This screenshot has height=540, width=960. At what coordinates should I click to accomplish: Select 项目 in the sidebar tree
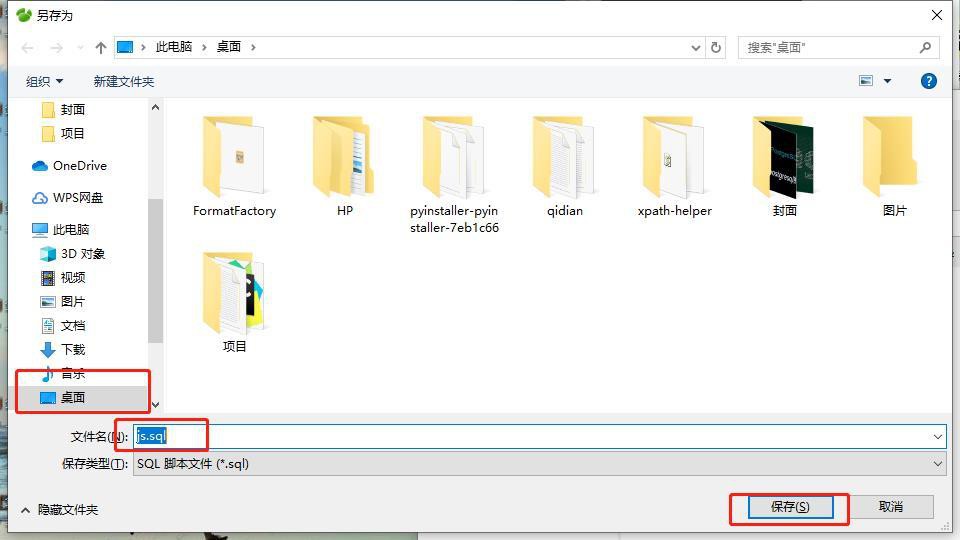63,133
